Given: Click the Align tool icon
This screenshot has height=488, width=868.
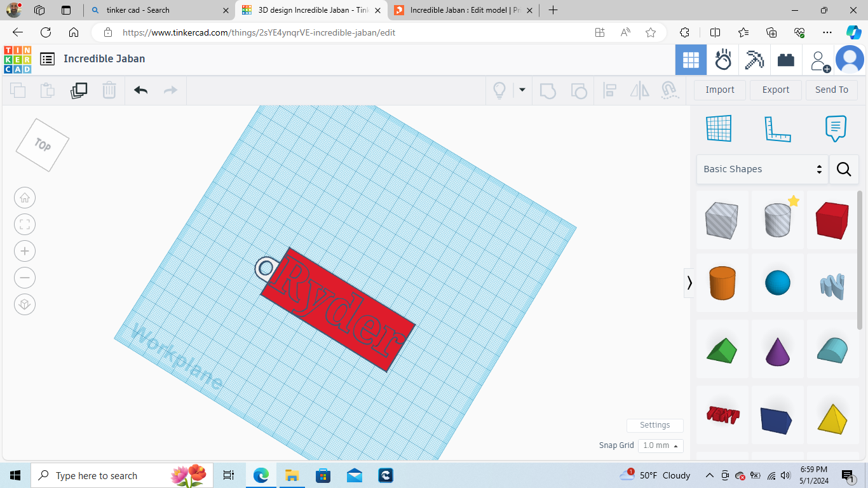Looking at the screenshot, I should (610, 90).
